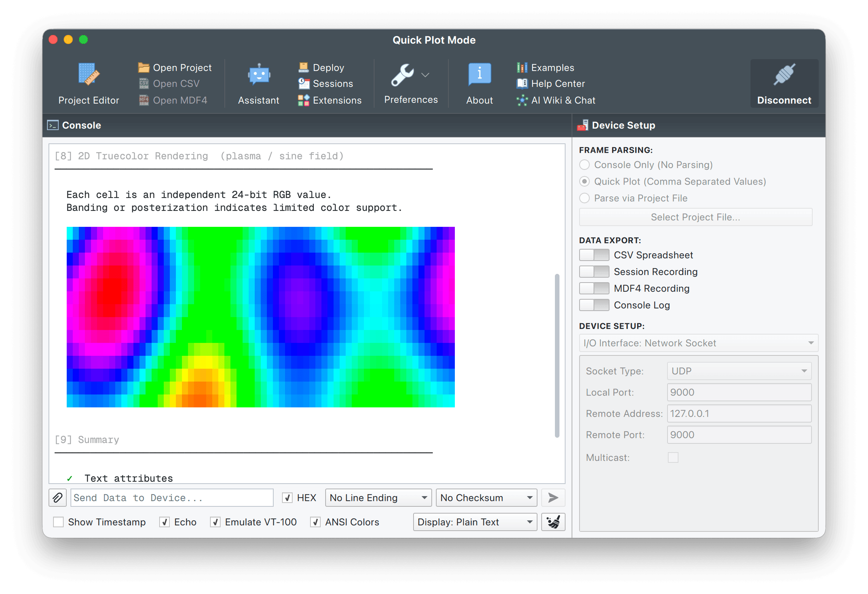Click the Disconnect plug icon

(784, 74)
